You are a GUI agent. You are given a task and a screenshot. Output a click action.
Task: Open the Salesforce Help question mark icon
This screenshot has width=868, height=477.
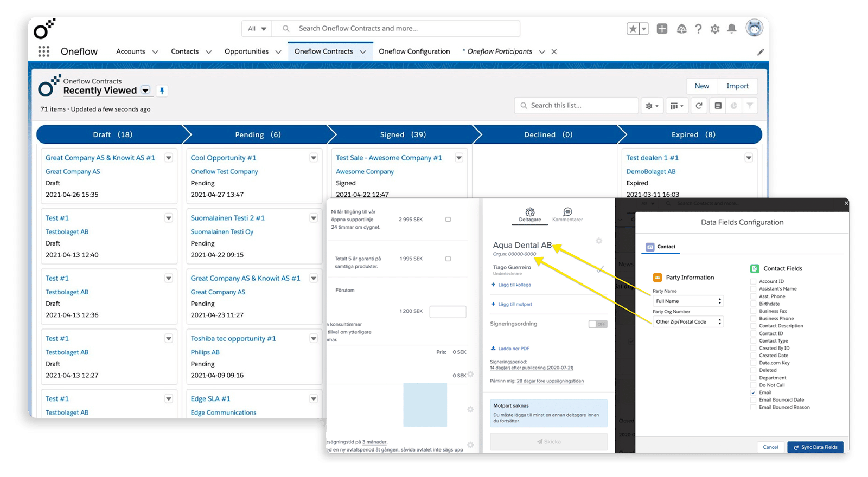click(698, 29)
